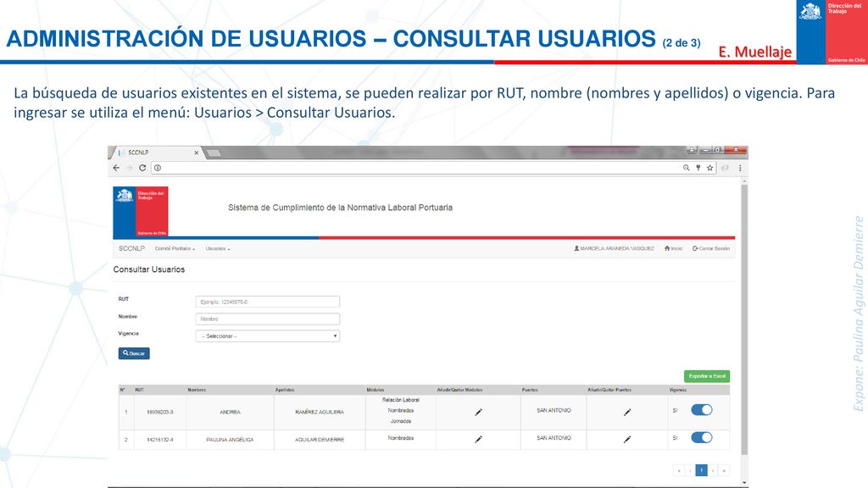
Task: Click Dirección del Trabajo logo at slide corner
Action: (832, 32)
